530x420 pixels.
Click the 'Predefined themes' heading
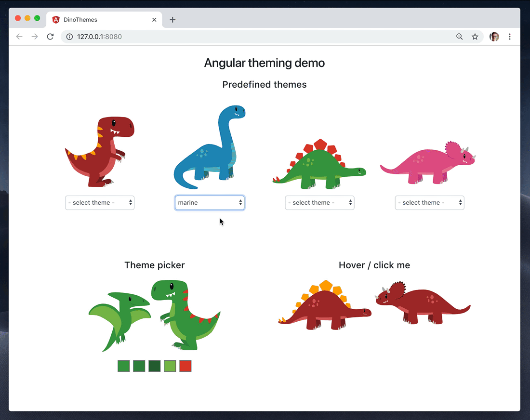(265, 84)
